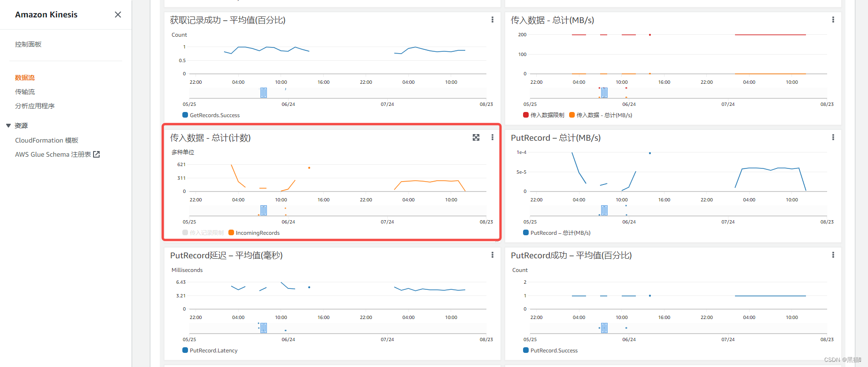
Task: Click time-range handle in 传入数据 - 总计(计数) mini timeline
Action: click(x=264, y=210)
